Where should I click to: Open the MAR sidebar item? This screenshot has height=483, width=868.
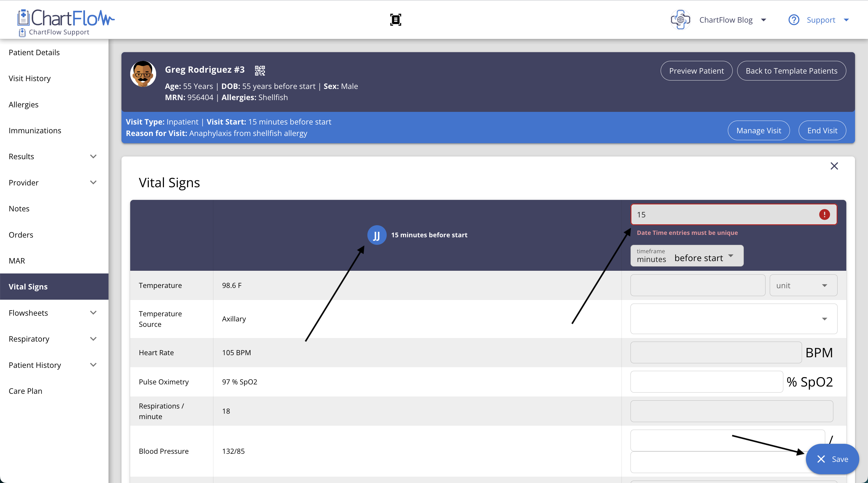click(17, 260)
